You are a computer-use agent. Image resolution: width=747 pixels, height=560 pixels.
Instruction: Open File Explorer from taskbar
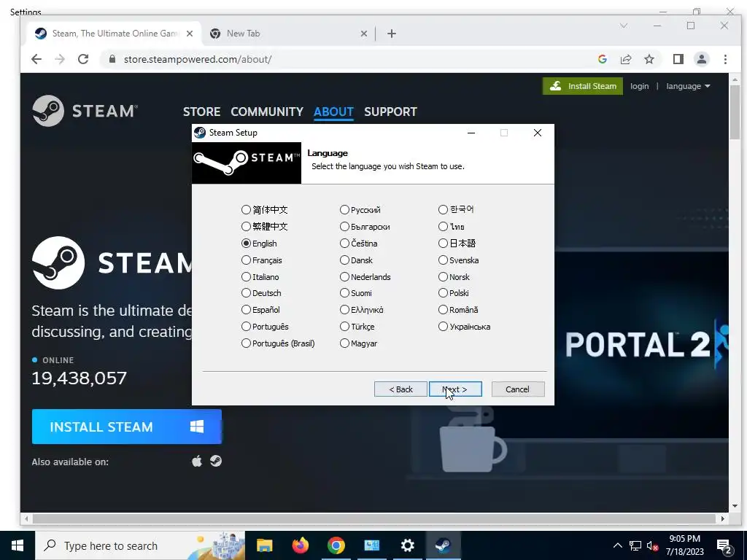coord(264,545)
